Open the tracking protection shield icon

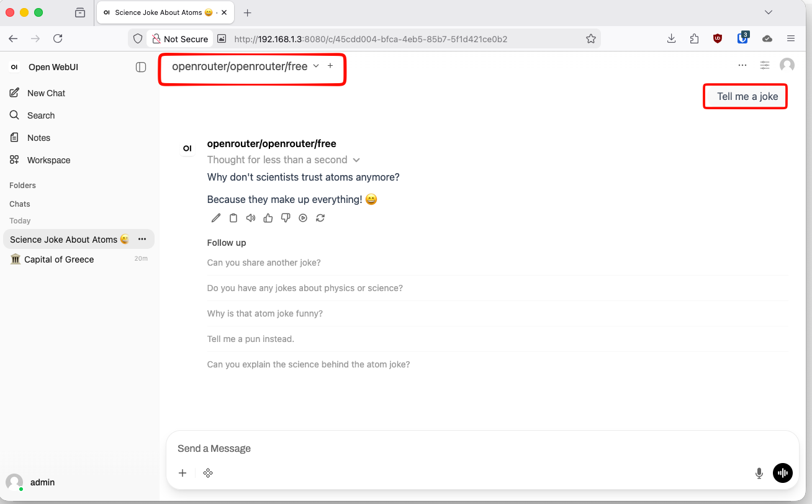[x=138, y=38]
